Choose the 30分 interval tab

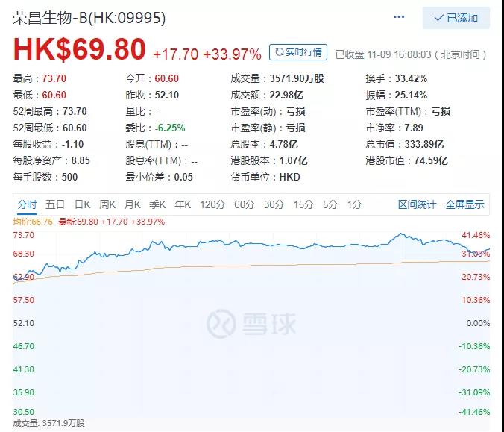click(274, 204)
